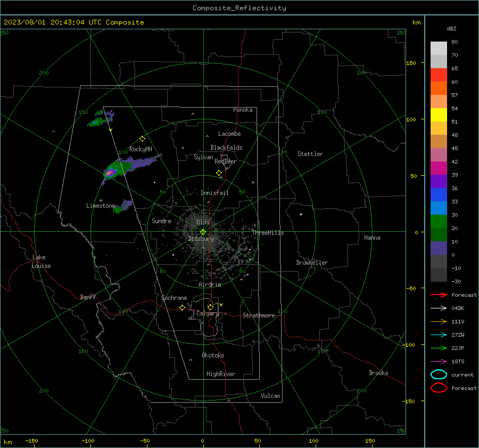Image resolution: width=479 pixels, height=448 pixels.
Task: Click the Sundre town label
Action: [162, 221]
